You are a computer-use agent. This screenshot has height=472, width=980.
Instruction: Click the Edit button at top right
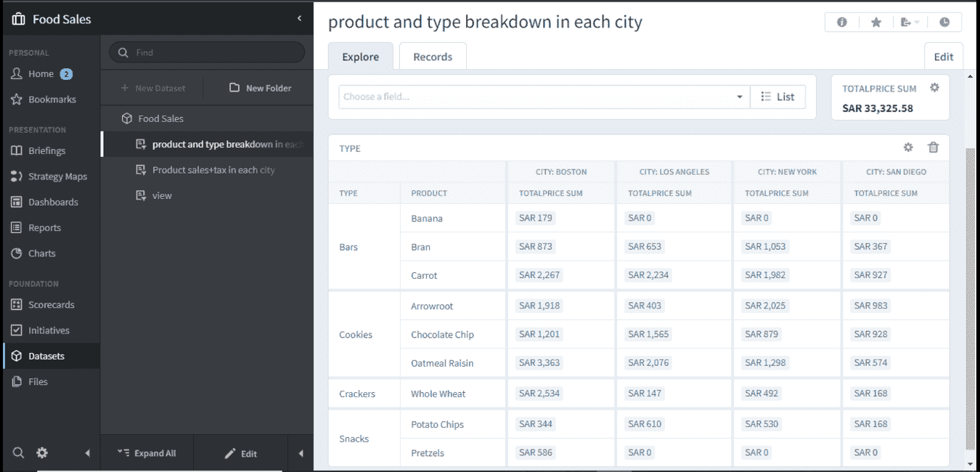pos(943,57)
